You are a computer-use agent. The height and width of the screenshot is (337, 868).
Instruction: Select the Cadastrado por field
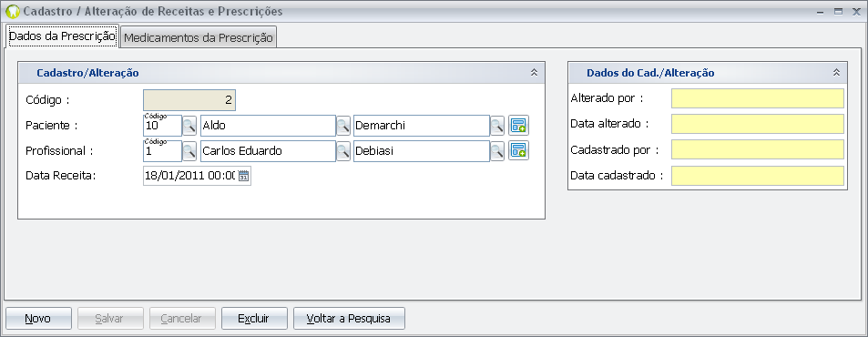tap(757, 149)
